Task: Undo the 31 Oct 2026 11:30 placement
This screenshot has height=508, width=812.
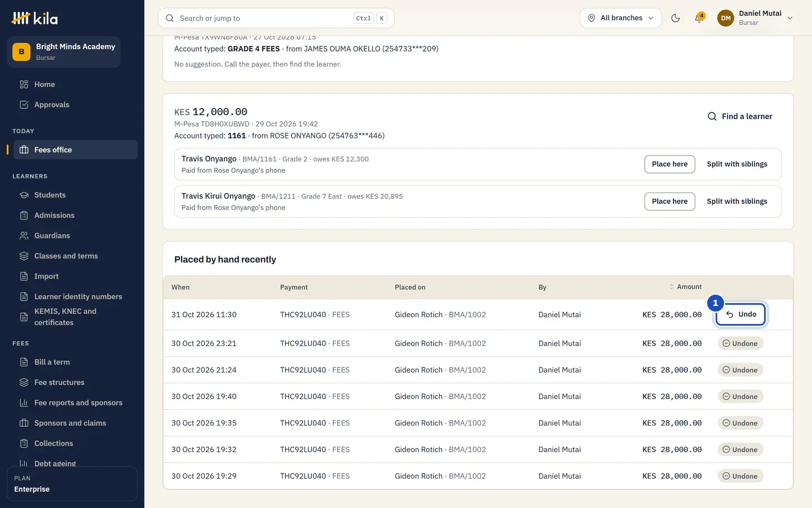Action: click(x=741, y=314)
